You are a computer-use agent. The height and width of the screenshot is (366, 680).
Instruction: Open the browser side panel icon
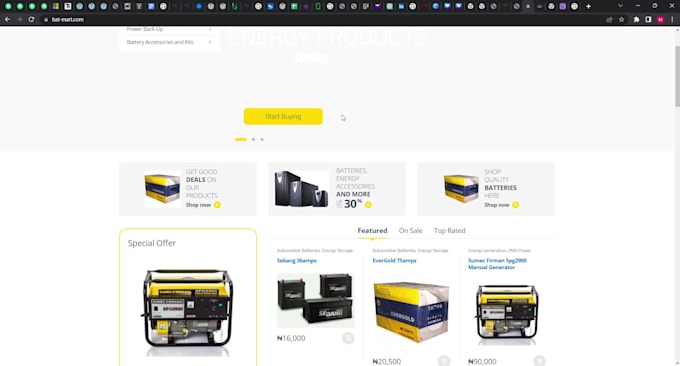(x=648, y=20)
